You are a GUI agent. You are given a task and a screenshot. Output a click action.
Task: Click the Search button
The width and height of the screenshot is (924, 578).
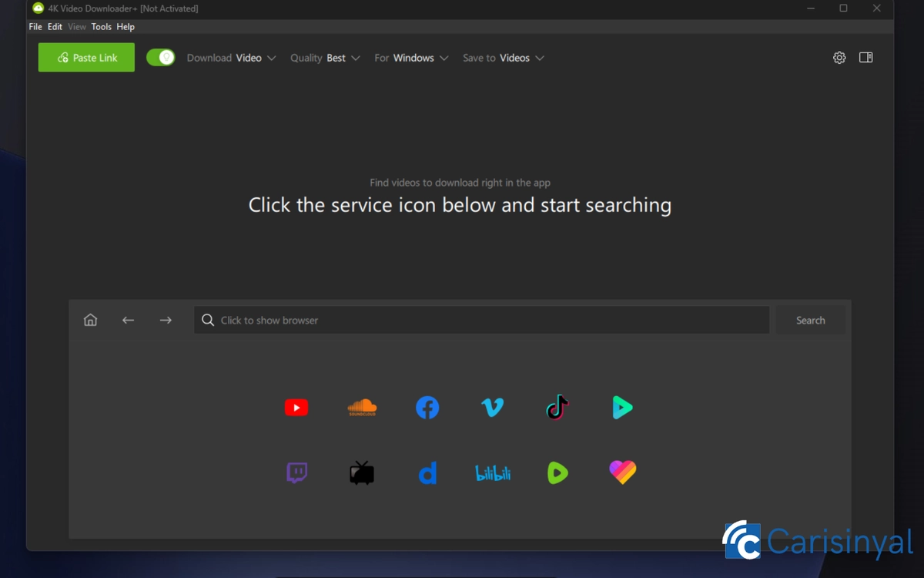point(810,320)
